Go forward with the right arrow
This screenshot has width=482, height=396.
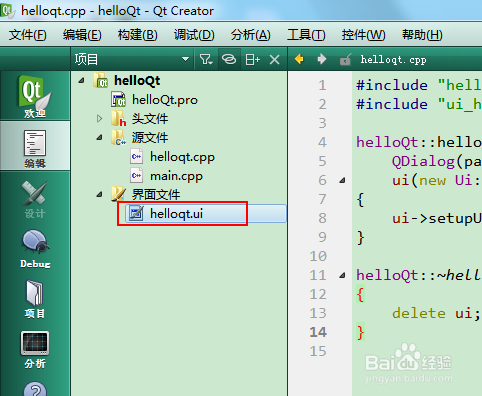pos(322,59)
